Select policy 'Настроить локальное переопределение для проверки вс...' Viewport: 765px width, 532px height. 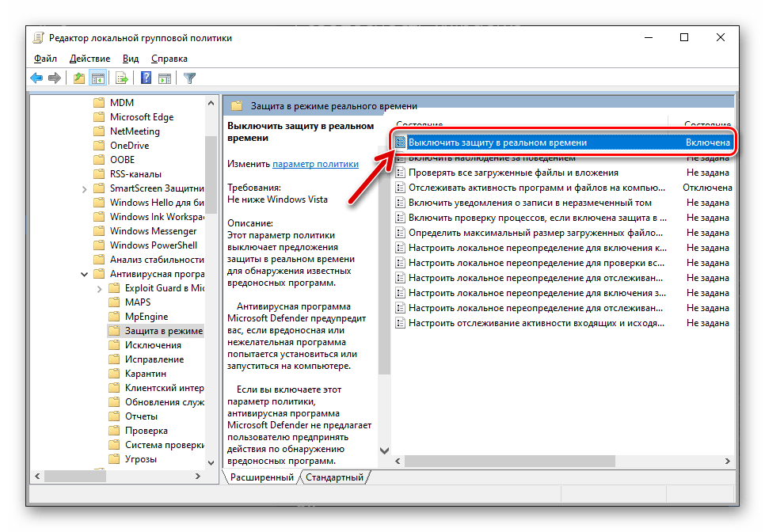pos(536,263)
